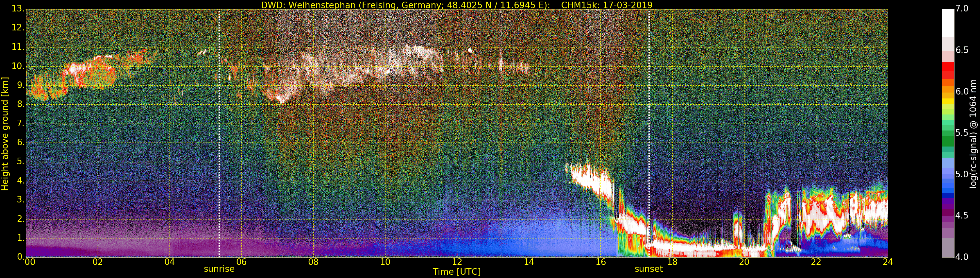Click the time axis tick label '08'
The width and height of the screenshot is (980, 278).
(313, 262)
